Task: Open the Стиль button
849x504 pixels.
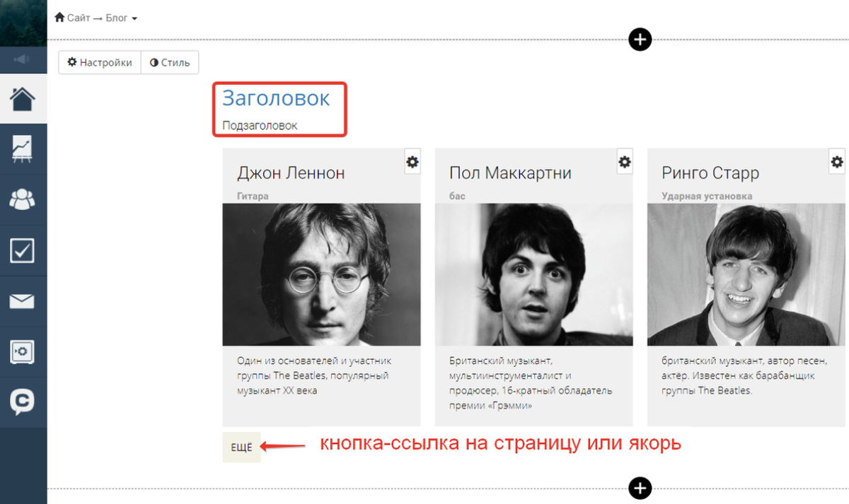Action: pyautogui.click(x=170, y=62)
